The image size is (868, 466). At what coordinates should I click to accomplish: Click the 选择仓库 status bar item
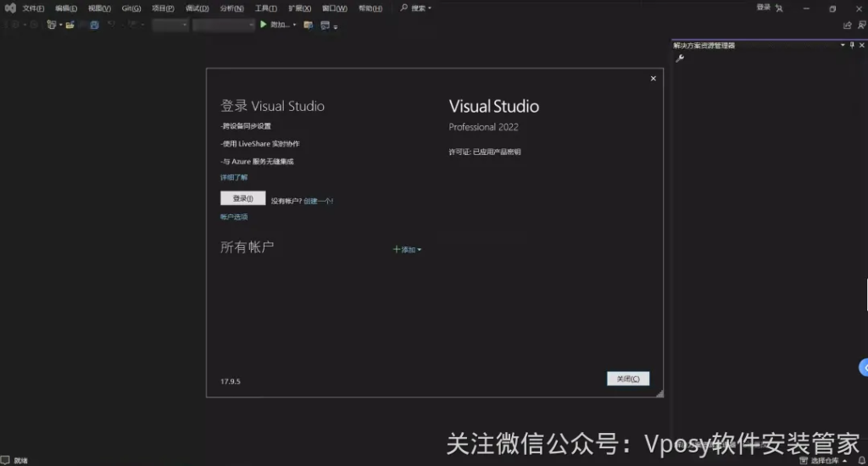824,460
